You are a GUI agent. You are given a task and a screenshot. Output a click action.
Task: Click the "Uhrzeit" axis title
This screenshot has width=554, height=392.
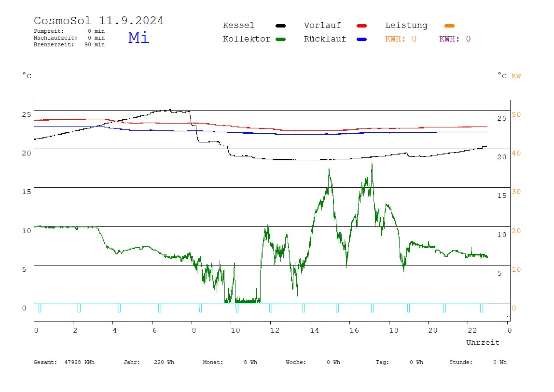coord(483,342)
